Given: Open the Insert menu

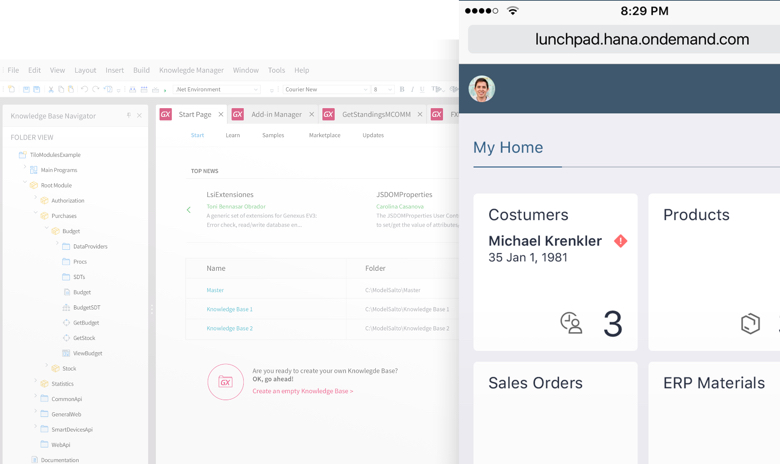Looking at the screenshot, I should pyautogui.click(x=114, y=70).
